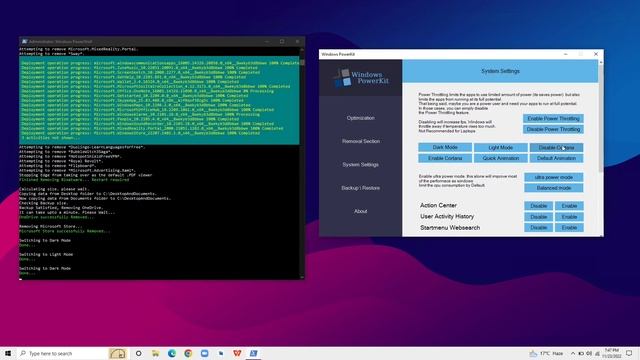Launch Google Chrome from the taskbar
Image resolution: width=640 pixels, height=360 pixels.
pyautogui.click(x=188, y=353)
